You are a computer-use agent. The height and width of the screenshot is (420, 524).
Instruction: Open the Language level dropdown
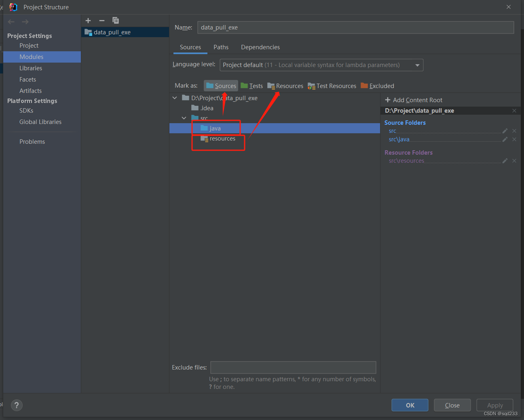click(x=321, y=65)
